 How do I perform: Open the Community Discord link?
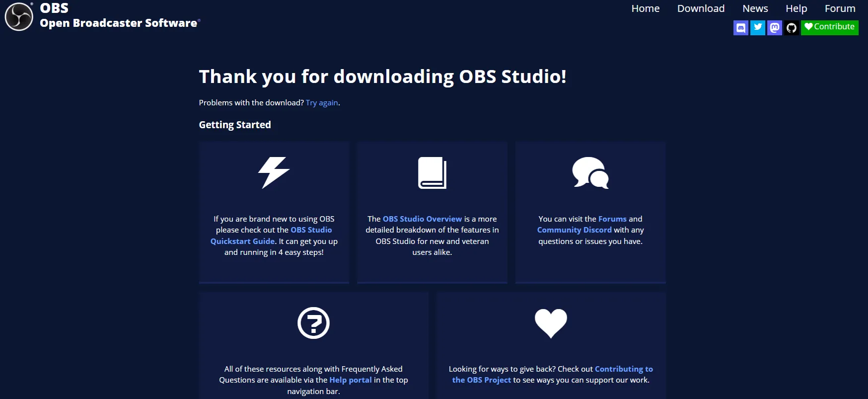(x=575, y=230)
